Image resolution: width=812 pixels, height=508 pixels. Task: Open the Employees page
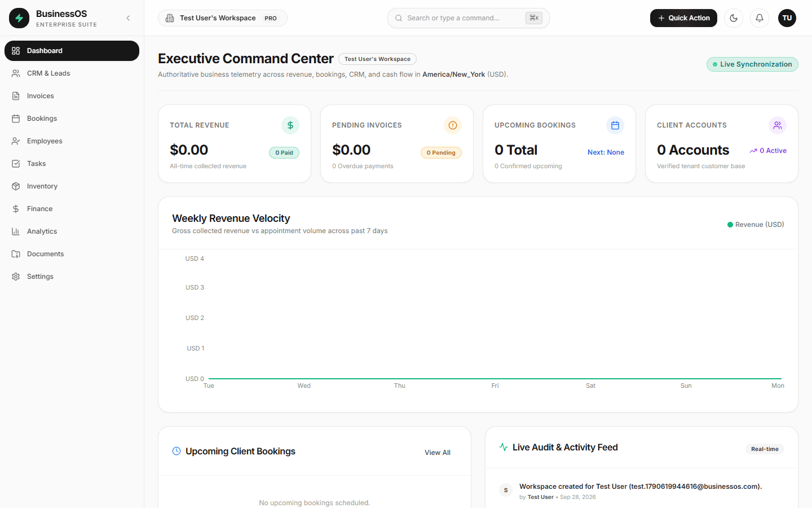pyautogui.click(x=72, y=141)
